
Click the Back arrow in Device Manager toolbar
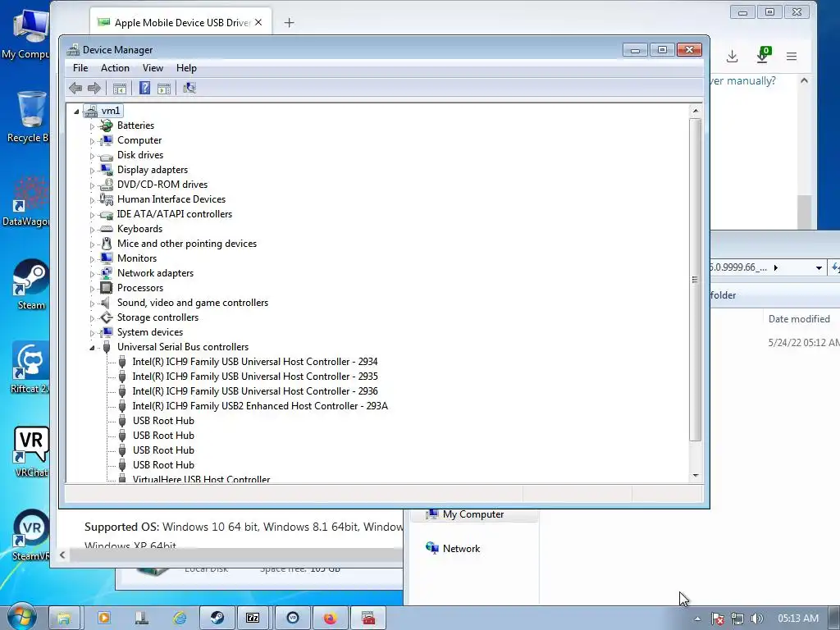75,88
